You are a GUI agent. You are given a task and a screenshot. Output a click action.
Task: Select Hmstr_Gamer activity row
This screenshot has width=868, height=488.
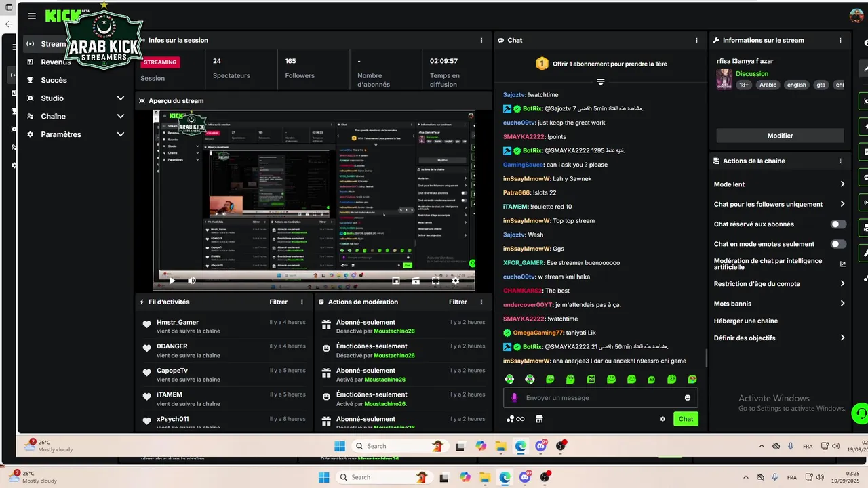click(x=223, y=327)
